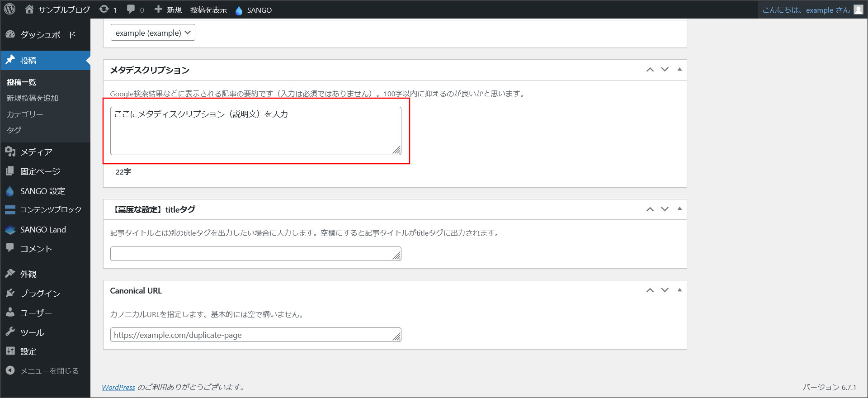Viewport: 868px width, 398px height.
Task: Open メディア in the sidebar
Action: [36, 152]
